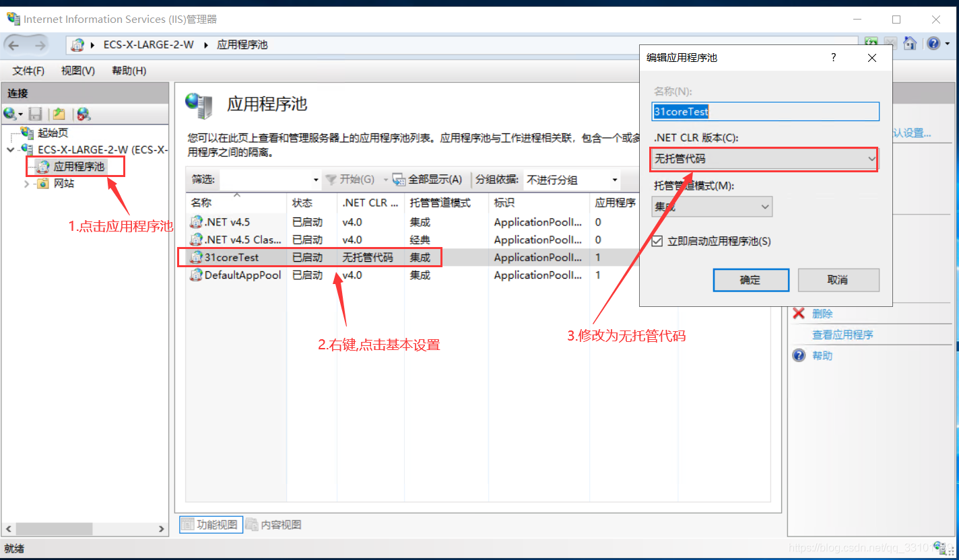
Task: Go back with the navigation back arrow
Action: coord(14,45)
